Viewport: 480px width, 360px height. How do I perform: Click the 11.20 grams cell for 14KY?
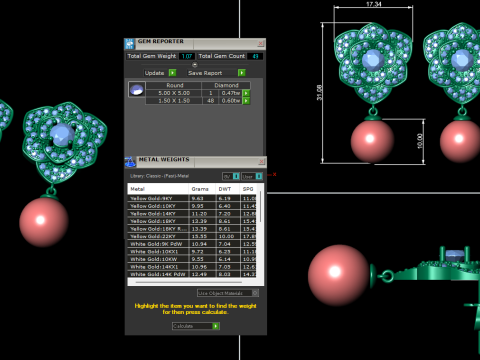tap(202, 214)
